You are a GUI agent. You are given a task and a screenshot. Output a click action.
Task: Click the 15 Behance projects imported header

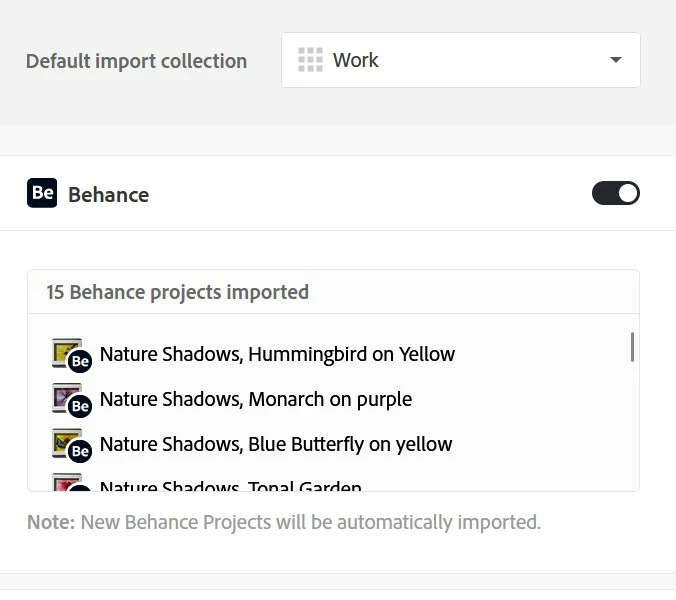click(x=177, y=292)
